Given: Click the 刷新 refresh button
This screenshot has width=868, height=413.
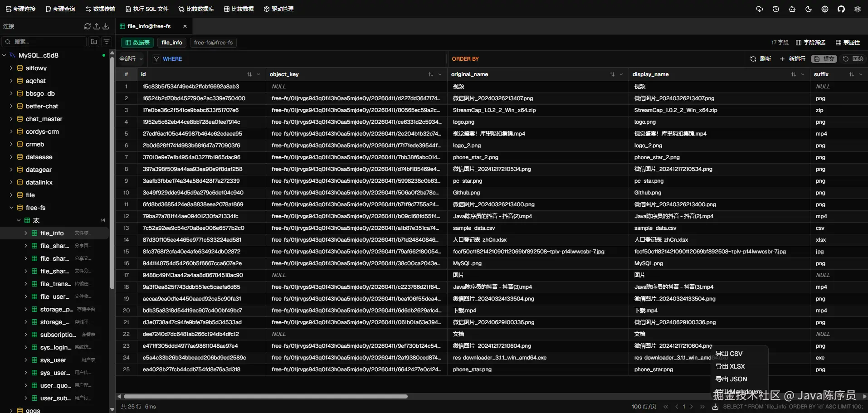Looking at the screenshot, I should pyautogui.click(x=761, y=59).
